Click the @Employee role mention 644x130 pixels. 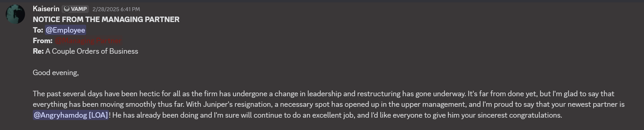(65, 30)
